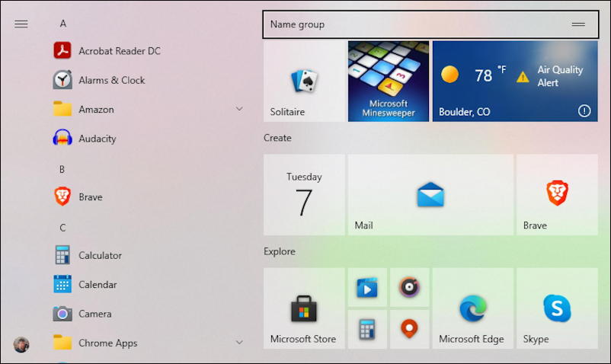Click the Calendar app icon in list
This screenshot has height=364, width=611.
pyautogui.click(x=62, y=284)
